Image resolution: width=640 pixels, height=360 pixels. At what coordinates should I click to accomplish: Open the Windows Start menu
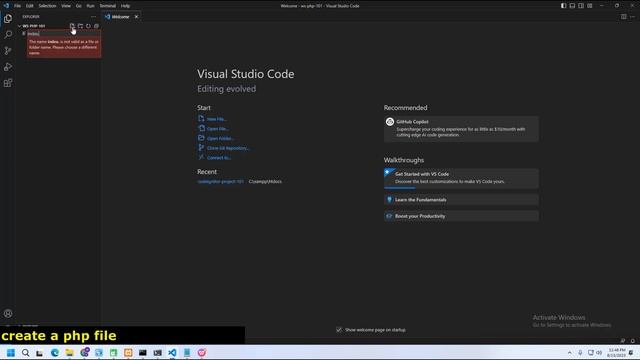[11, 353]
